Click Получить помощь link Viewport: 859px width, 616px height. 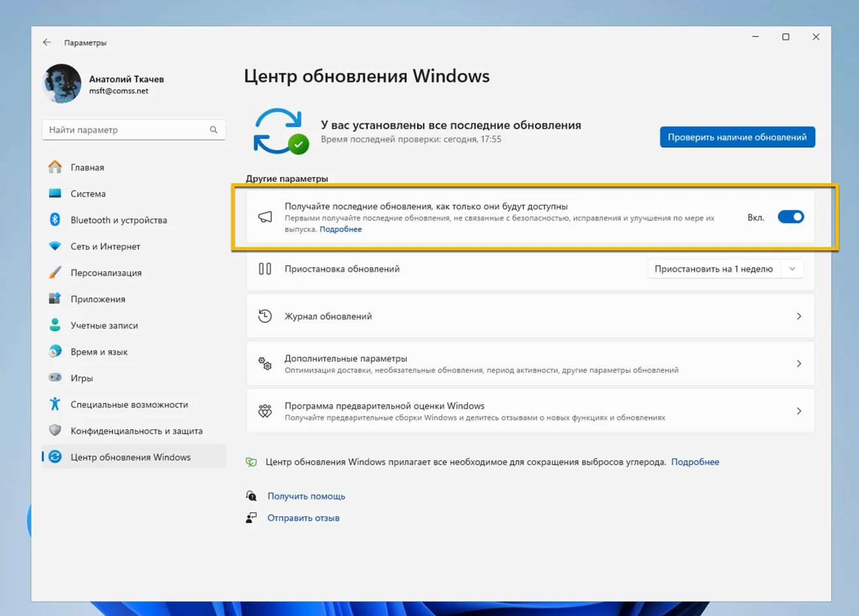[x=306, y=496]
